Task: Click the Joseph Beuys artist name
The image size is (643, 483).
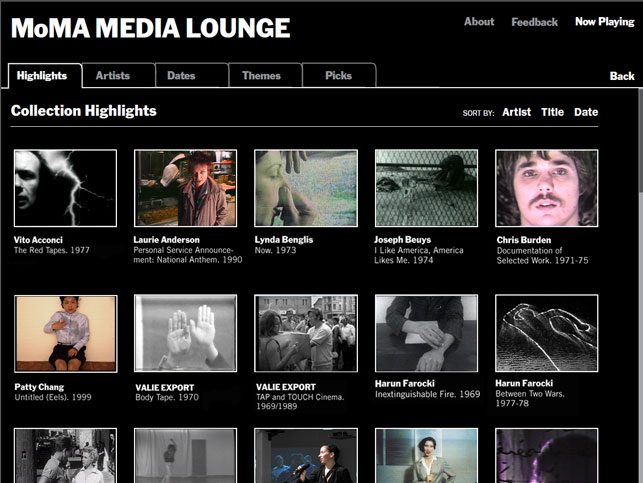Action: click(x=403, y=240)
